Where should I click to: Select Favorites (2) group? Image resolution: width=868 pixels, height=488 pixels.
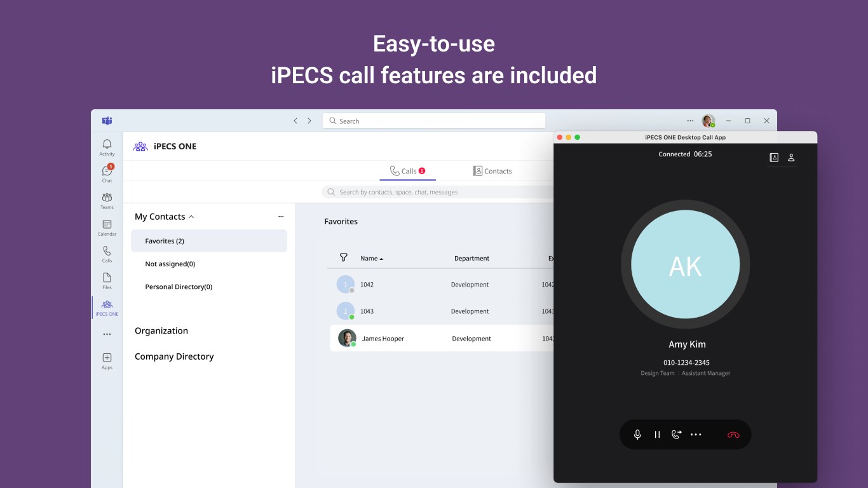pos(209,241)
